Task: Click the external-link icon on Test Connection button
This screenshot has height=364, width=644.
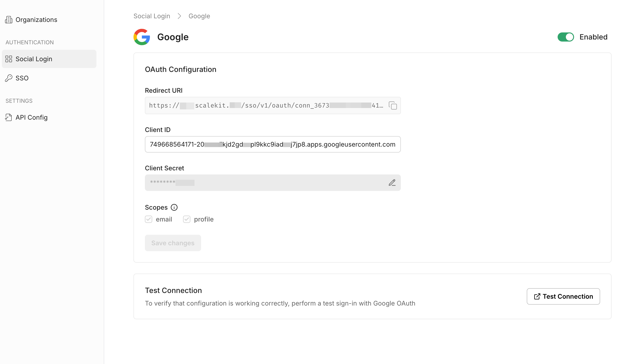Action: tap(537, 296)
